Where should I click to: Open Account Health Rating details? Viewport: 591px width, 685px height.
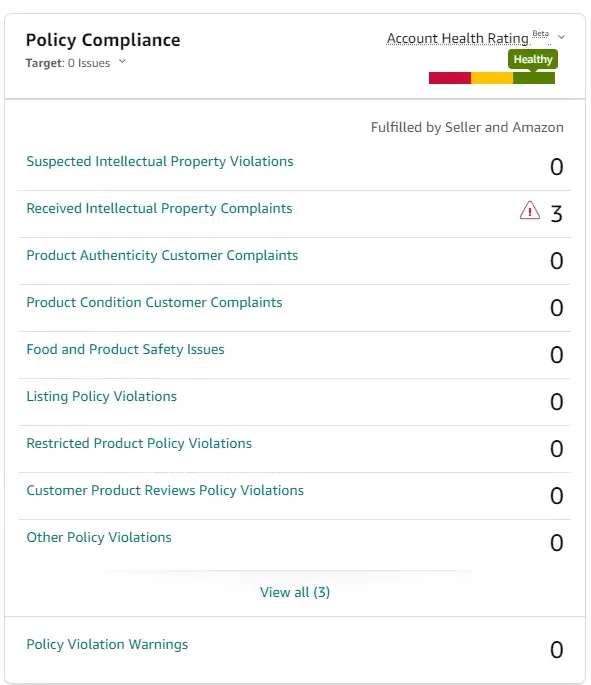(x=457, y=38)
